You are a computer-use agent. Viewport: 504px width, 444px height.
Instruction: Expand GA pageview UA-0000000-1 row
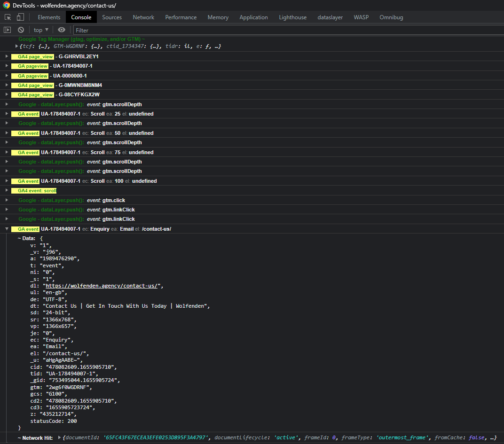click(7, 76)
